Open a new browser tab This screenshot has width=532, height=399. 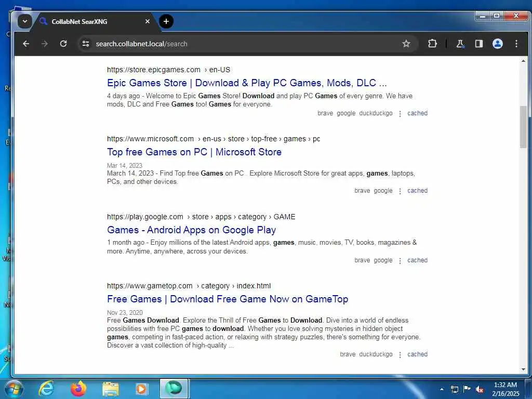[166, 21]
